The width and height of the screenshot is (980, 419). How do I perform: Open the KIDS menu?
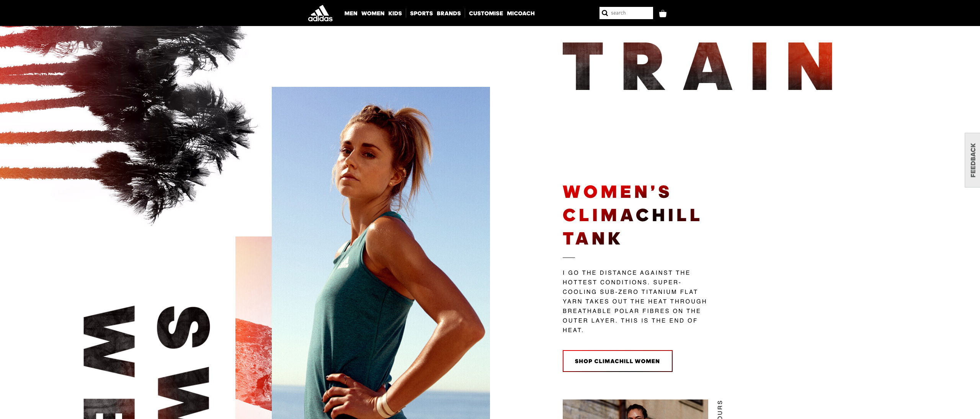coord(395,13)
